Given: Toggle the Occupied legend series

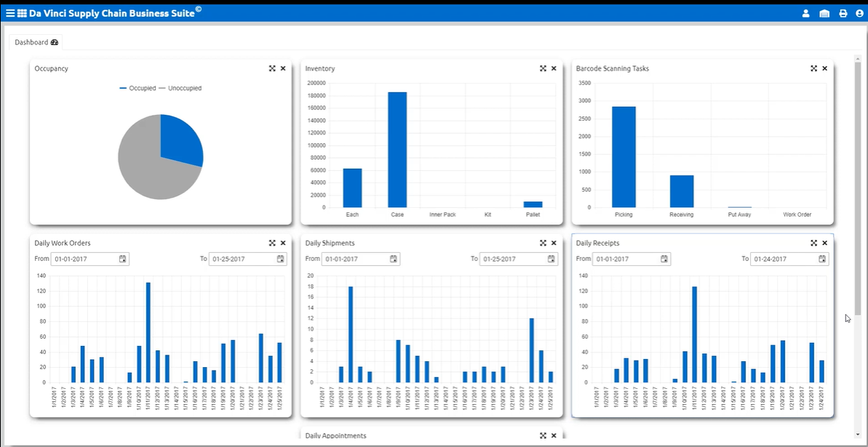Looking at the screenshot, I should [138, 88].
